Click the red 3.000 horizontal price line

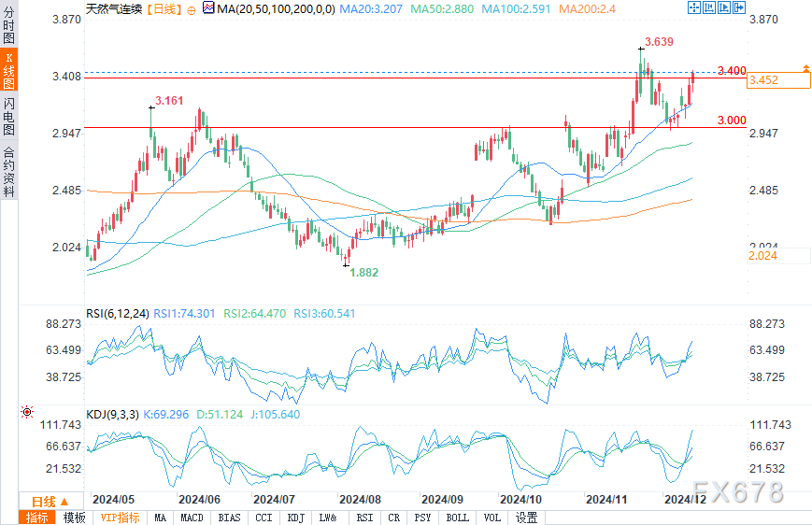[374, 127]
